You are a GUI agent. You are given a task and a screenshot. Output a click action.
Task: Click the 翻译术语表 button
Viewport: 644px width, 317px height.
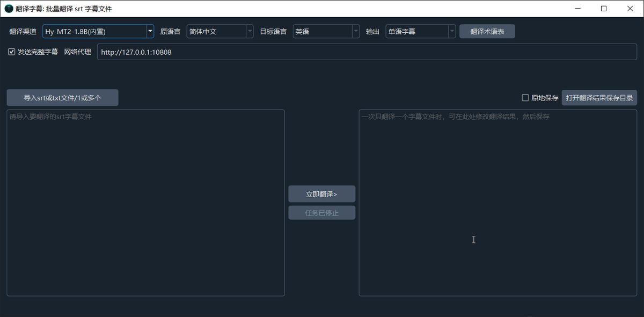click(x=487, y=32)
